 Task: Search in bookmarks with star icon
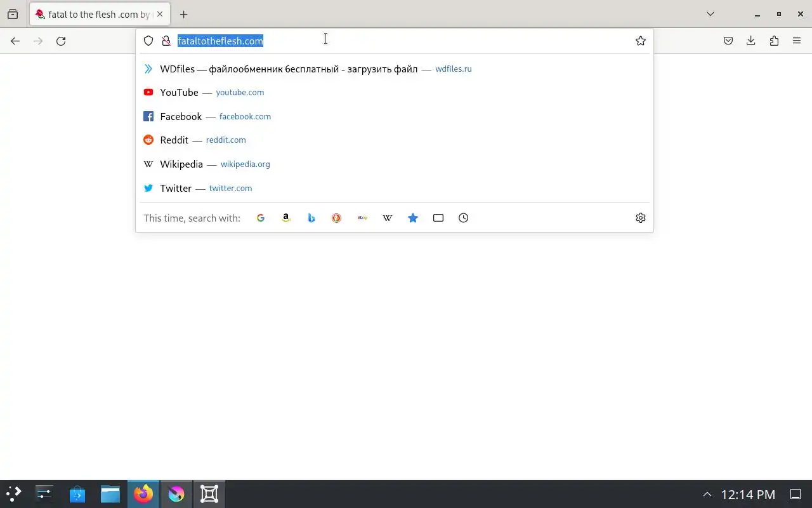coord(413,218)
